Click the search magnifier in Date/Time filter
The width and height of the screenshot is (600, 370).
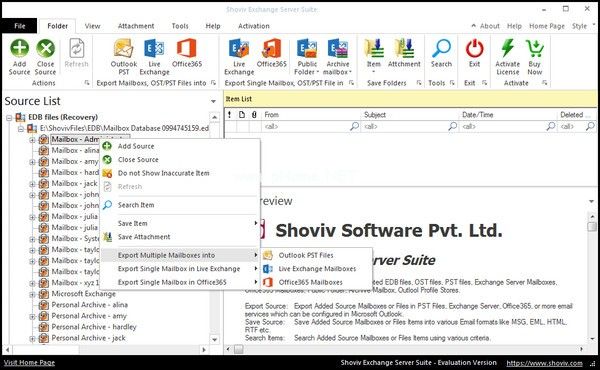[551, 126]
